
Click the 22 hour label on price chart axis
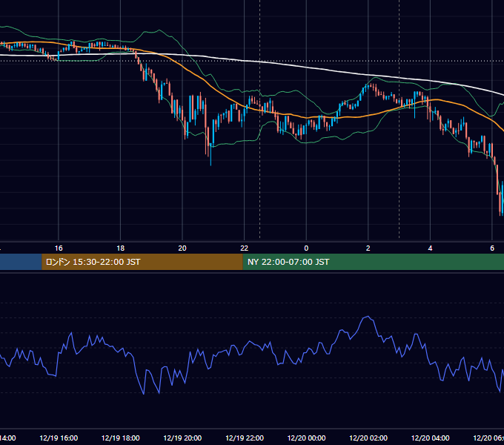point(245,248)
